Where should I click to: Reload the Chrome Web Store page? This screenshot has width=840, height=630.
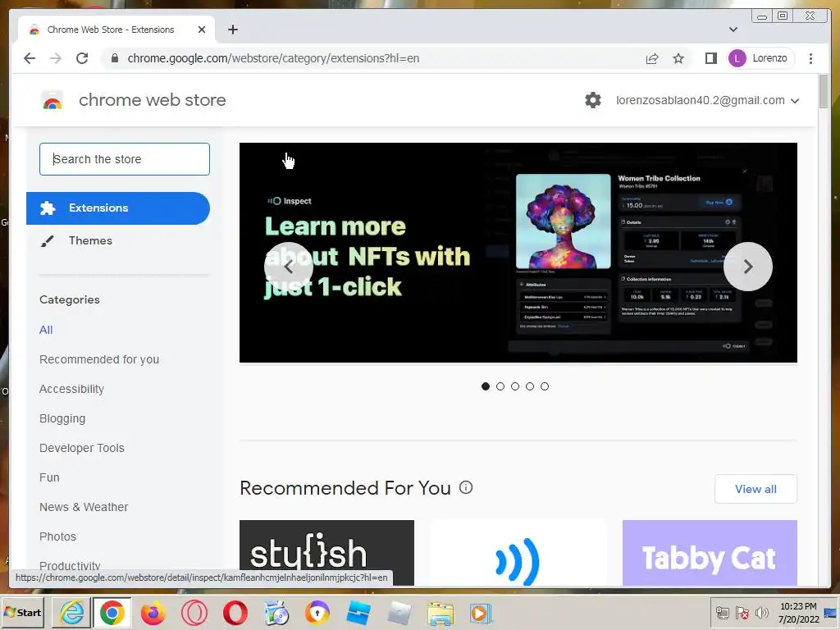[82, 58]
